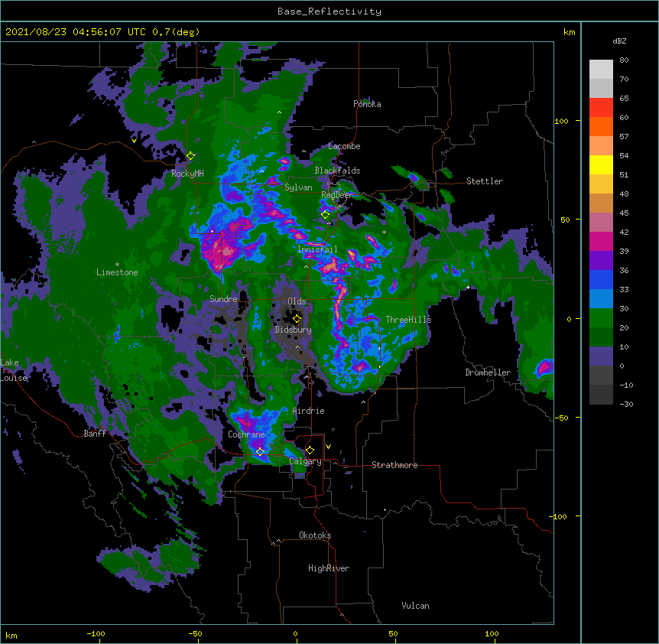Viewport: 659px width, 644px height.
Task: Pick the royal blue 33-36 dBZ swatch
Action: tap(601, 279)
